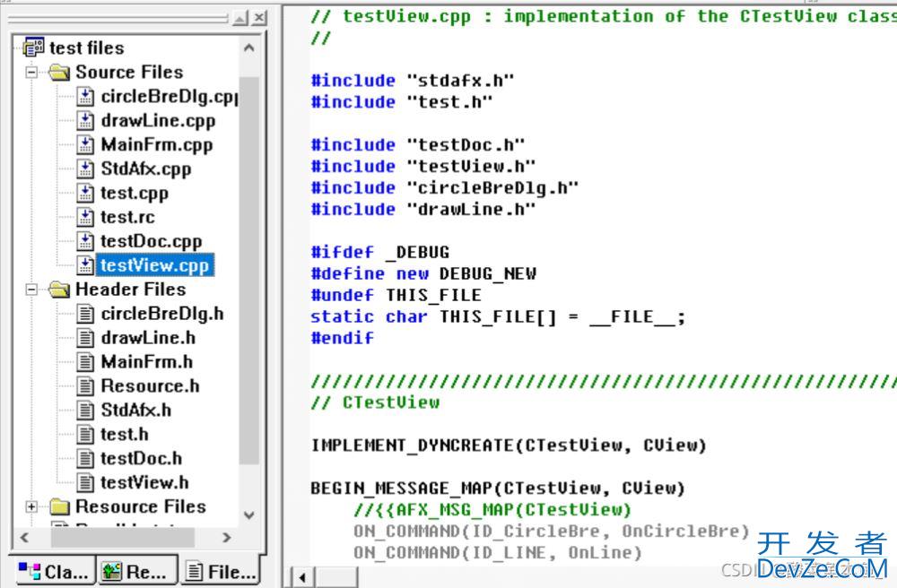Switch to the FileView tab
The height and width of the screenshot is (588, 897).
[x=221, y=571]
